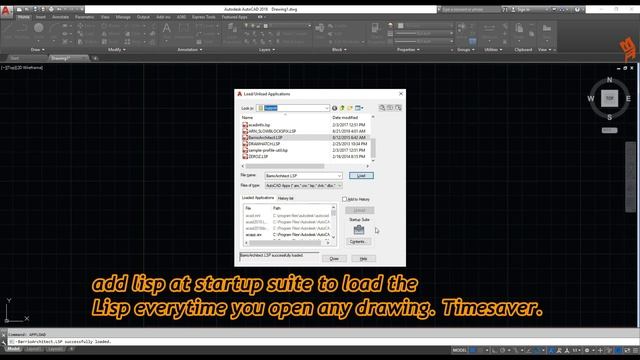Open the Views menu icon in dialog
This screenshot has height=360, width=640.
point(359,108)
